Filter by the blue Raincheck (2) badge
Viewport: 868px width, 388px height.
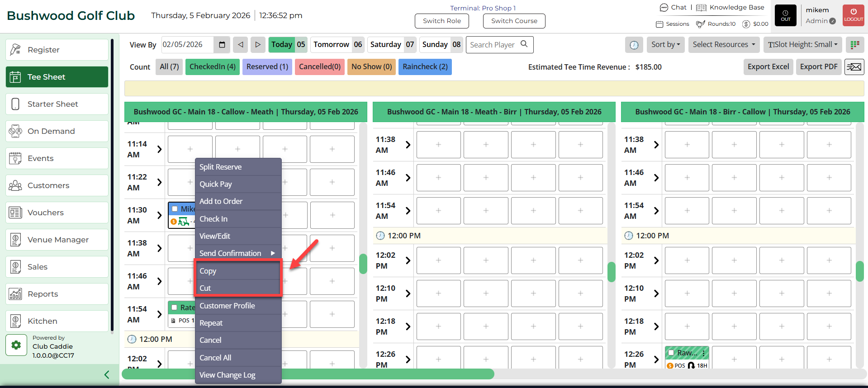pos(425,67)
